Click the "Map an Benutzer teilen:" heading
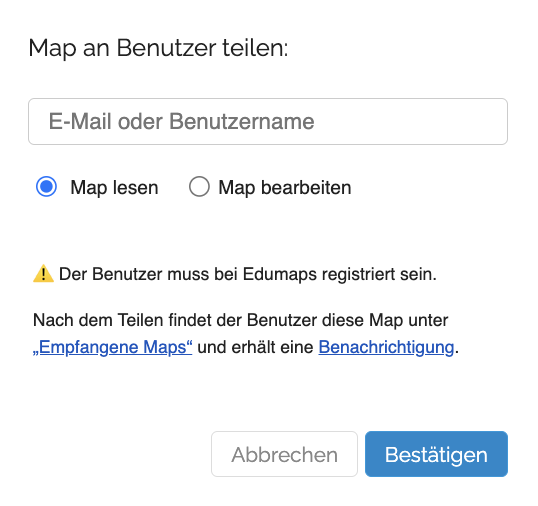538x506 pixels. click(x=158, y=48)
